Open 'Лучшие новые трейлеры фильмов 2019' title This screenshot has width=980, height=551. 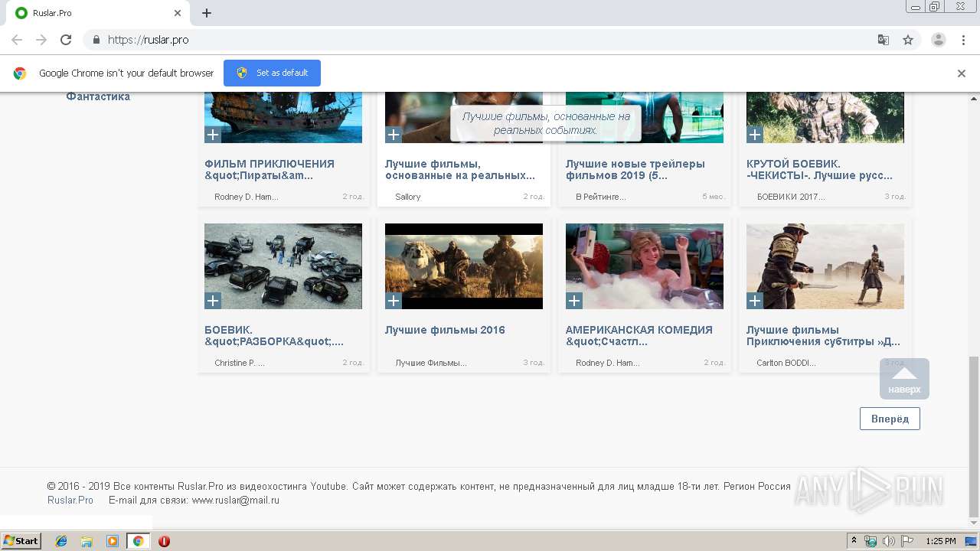635,169
